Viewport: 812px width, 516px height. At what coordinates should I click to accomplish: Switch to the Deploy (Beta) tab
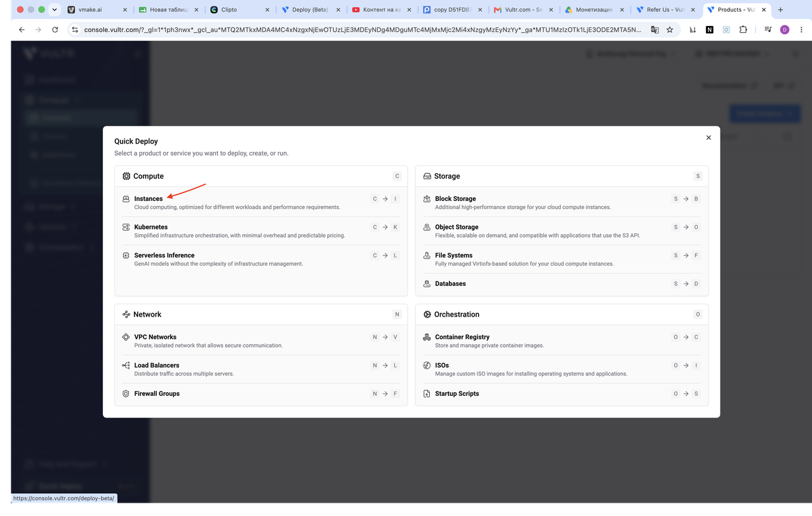click(x=310, y=10)
